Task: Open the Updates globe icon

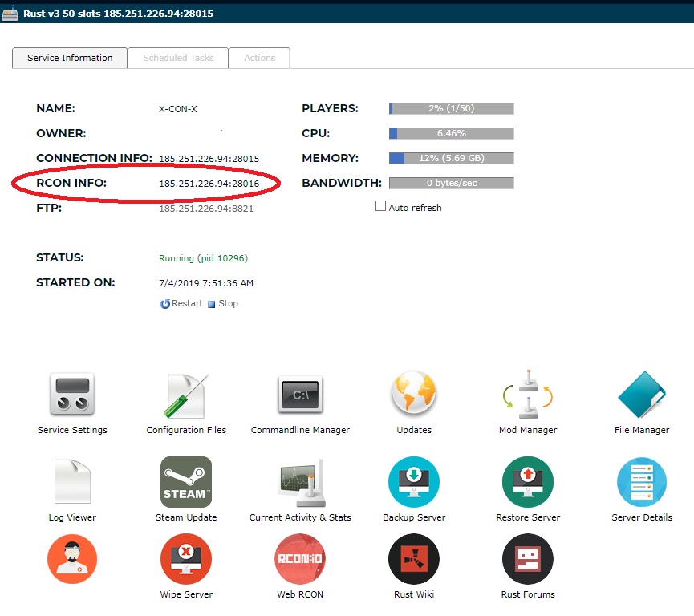Action: pyautogui.click(x=414, y=395)
